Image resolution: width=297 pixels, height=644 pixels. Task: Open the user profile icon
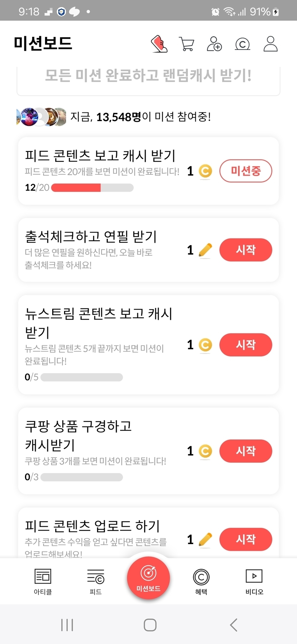[270, 44]
